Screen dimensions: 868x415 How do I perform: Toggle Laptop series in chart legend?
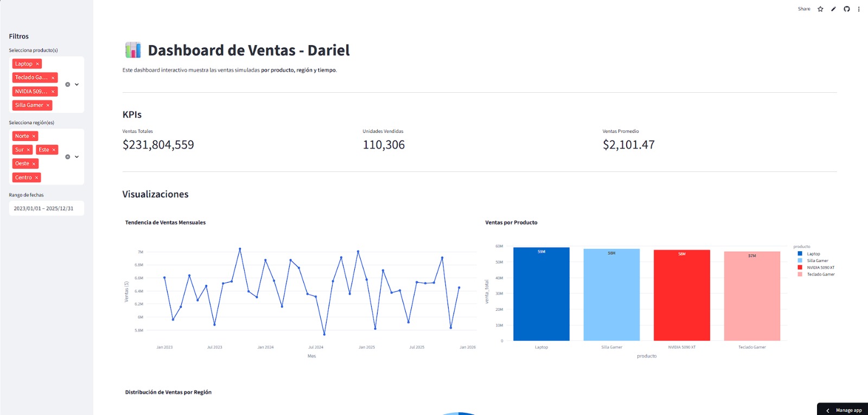pos(813,254)
